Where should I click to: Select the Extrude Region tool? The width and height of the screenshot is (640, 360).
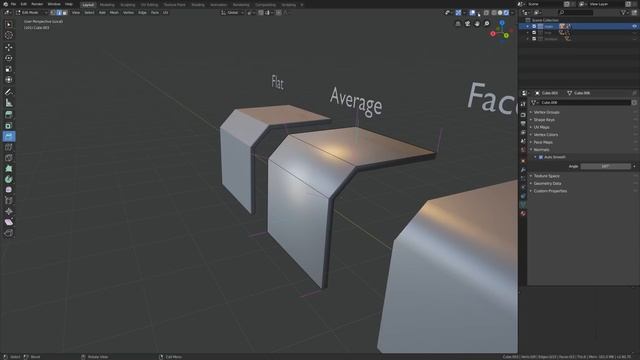(9, 115)
